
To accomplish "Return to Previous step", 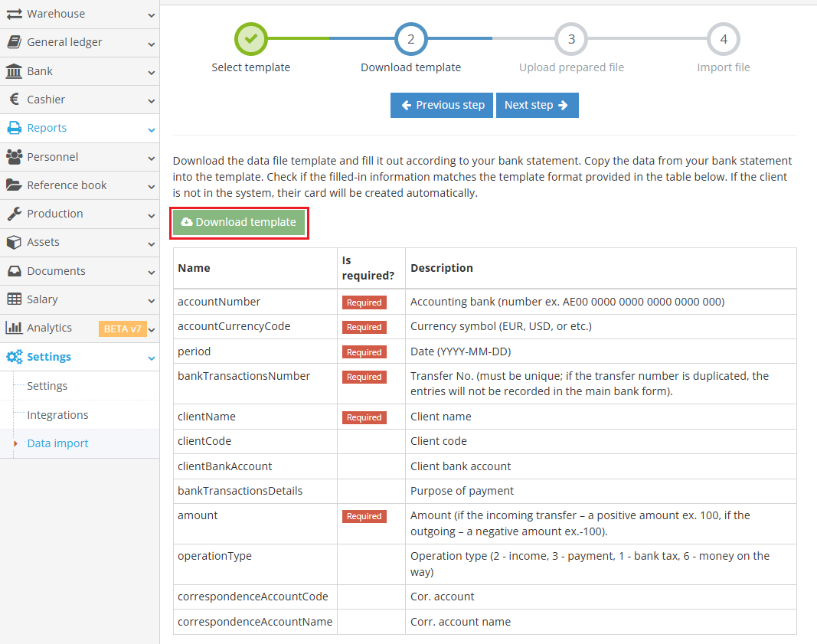I will [x=443, y=105].
